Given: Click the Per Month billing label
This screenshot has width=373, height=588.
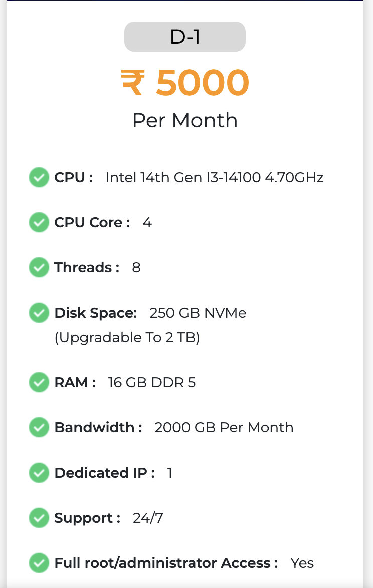Looking at the screenshot, I should pos(184,120).
